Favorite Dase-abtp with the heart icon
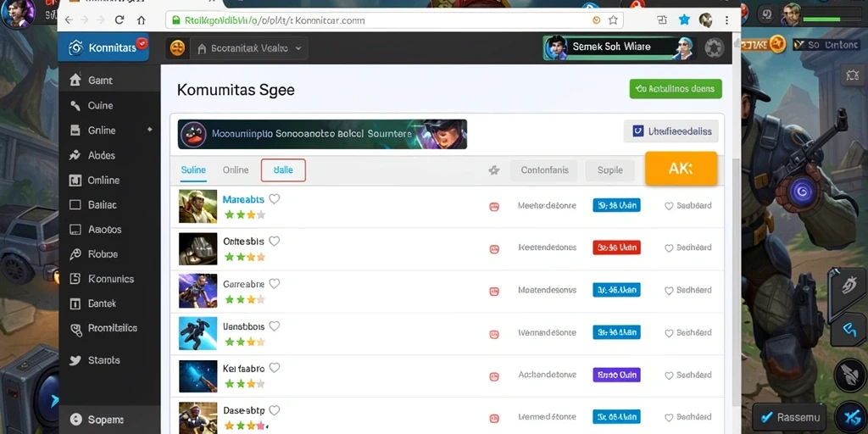The width and height of the screenshot is (868, 434). click(274, 410)
